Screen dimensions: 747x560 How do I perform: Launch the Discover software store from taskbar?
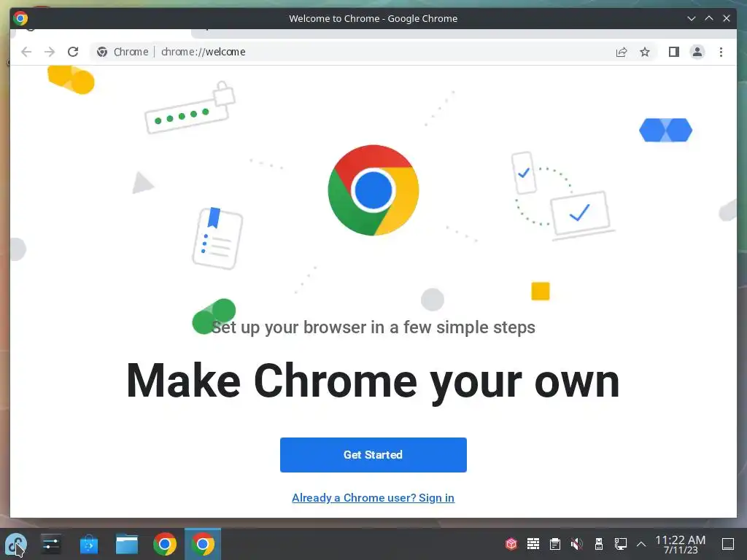[88, 544]
